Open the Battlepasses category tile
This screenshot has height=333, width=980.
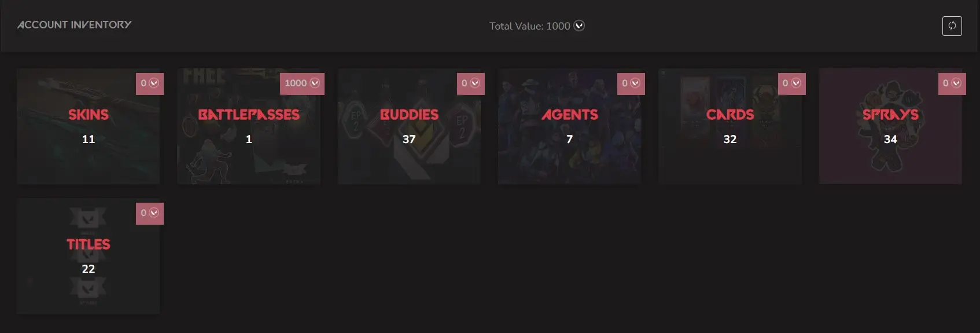pyautogui.click(x=249, y=126)
